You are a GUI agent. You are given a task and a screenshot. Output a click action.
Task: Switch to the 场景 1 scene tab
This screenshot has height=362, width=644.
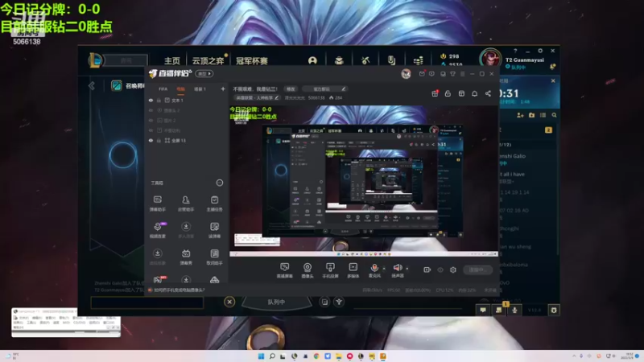200,89
